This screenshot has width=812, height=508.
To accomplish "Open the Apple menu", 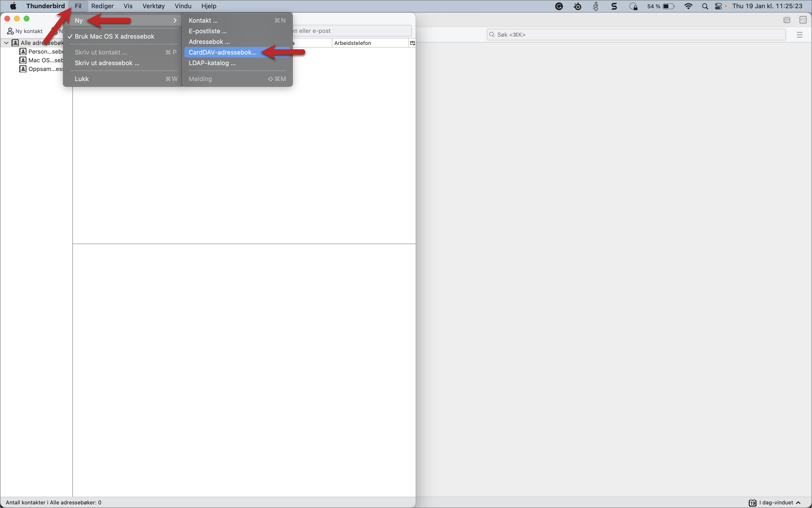I will [x=13, y=6].
